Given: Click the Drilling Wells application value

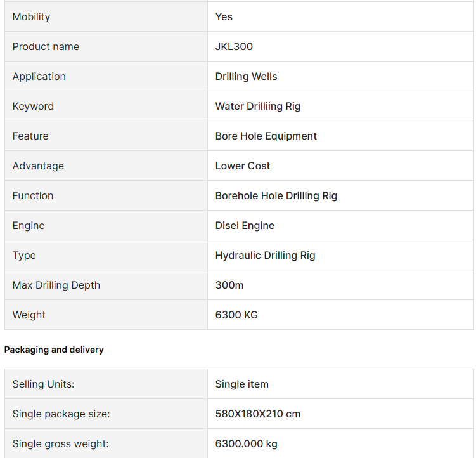Looking at the screenshot, I should click(x=246, y=76).
